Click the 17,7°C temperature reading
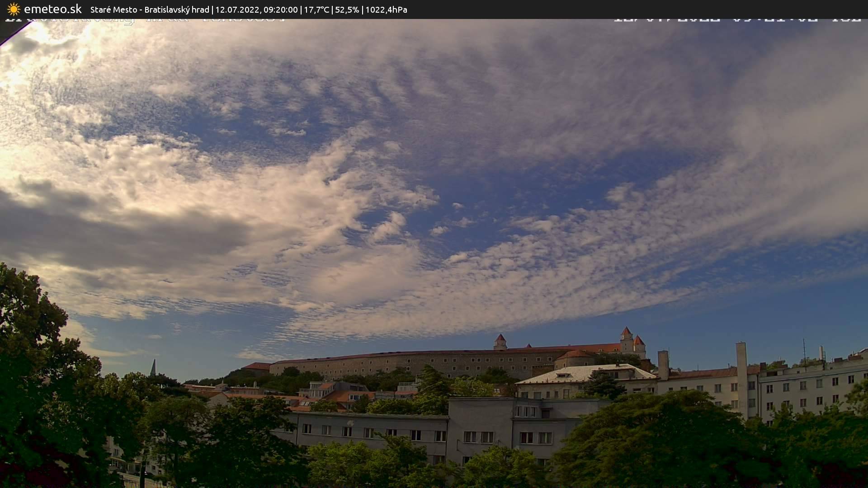Screen dimensions: 868x488 coord(316,9)
